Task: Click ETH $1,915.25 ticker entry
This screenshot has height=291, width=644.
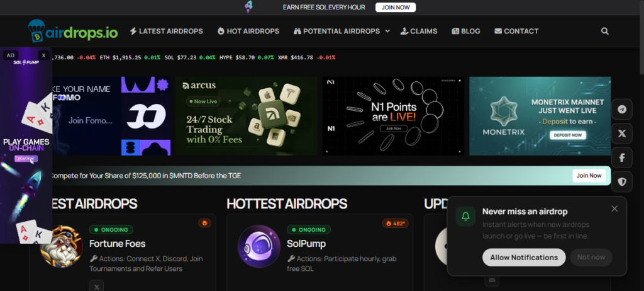Action: pyautogui.click(x=130, y=57)
